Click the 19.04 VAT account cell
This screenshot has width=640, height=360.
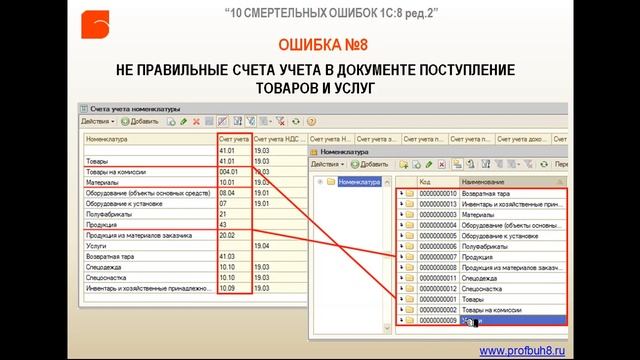click(x=280, y=246)
